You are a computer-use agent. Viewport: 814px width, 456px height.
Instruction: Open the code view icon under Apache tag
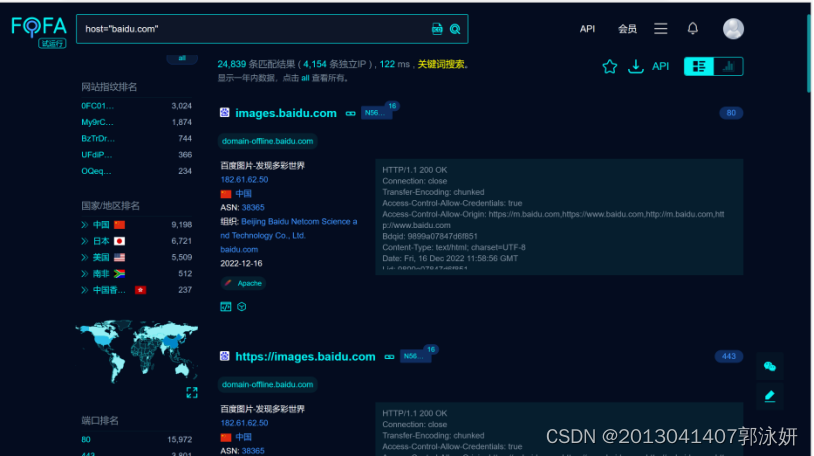225,307
